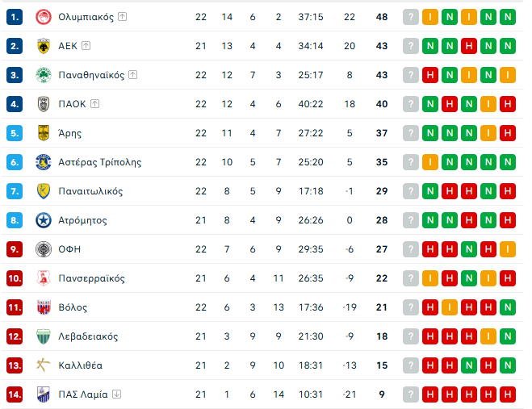Click the relegation arrow icon beside ΠΑΣ Λαμία

click(x=117, y=394)
